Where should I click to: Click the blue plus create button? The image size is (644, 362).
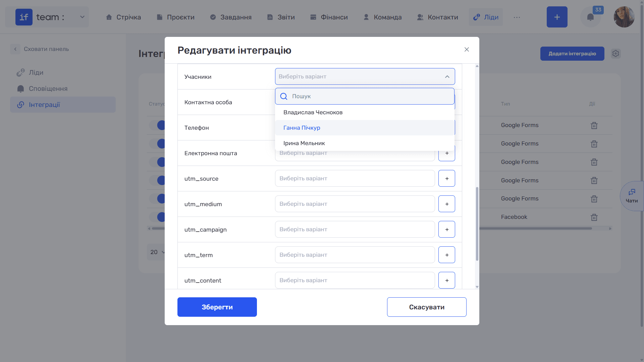point(557,17)
